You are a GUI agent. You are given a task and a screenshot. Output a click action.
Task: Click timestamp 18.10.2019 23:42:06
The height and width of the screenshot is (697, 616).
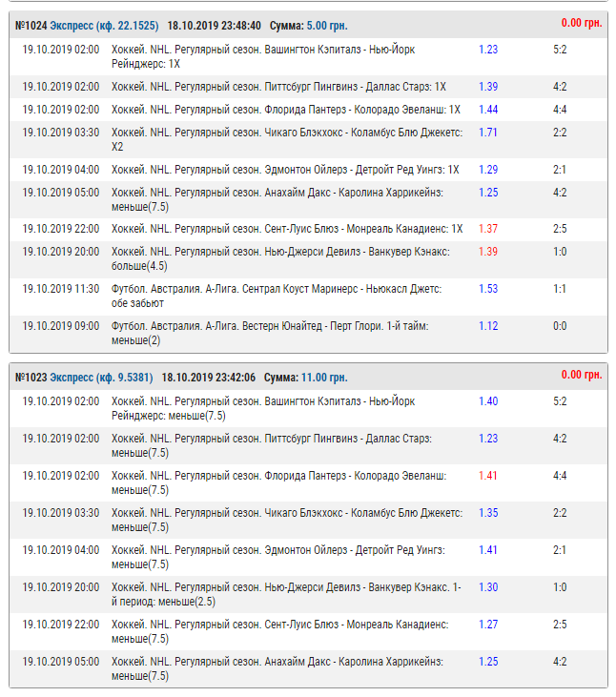209,378
